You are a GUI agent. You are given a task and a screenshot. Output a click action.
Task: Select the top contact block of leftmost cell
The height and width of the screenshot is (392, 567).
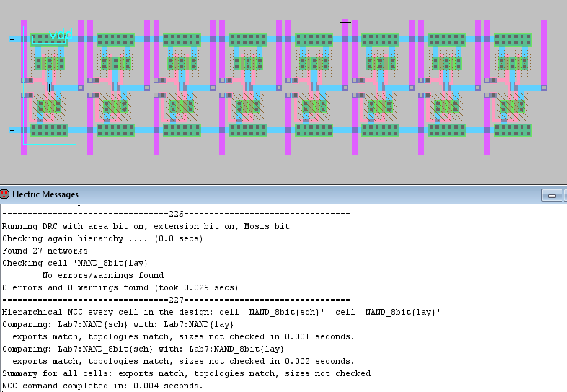click(x=49, y=40)
